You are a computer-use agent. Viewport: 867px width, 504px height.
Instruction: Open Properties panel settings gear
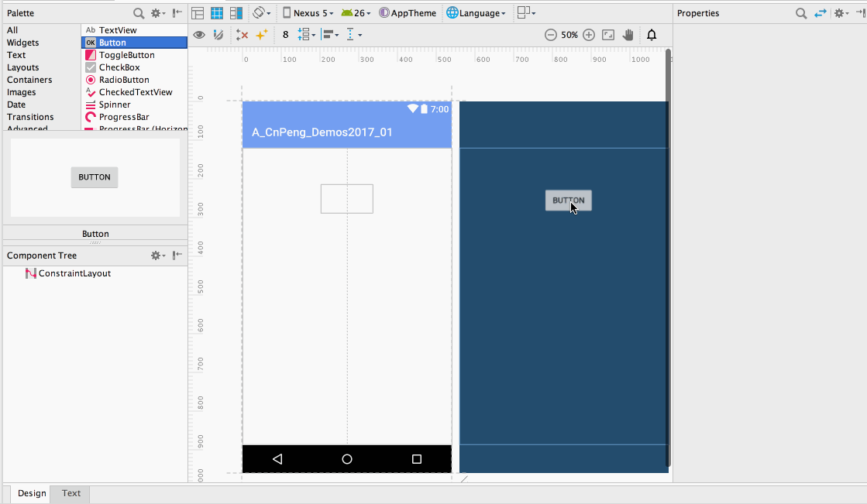coord(841,13)
